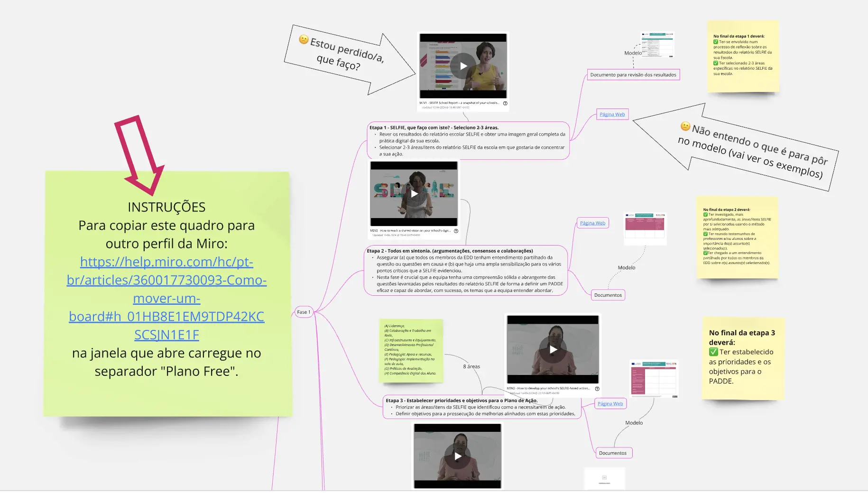
Task: Click question mark icon under M3V2 video
Action: click(x=597, y=389)
